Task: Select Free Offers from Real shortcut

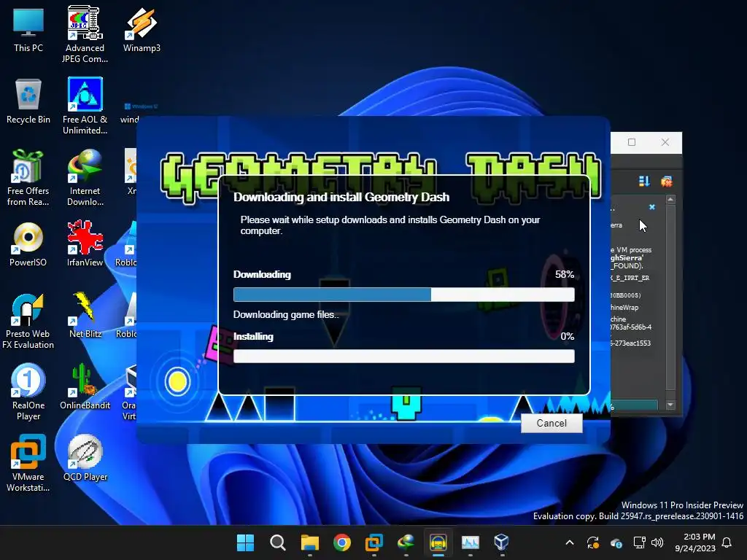Action: point(28,178)
